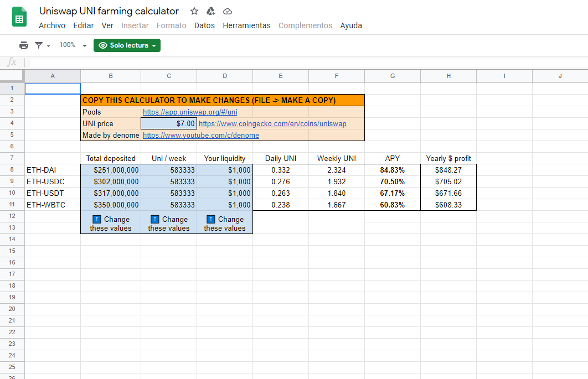Select the $350,000,000 total deposited cell
This screenshot has width=588, height=379.
111,205
